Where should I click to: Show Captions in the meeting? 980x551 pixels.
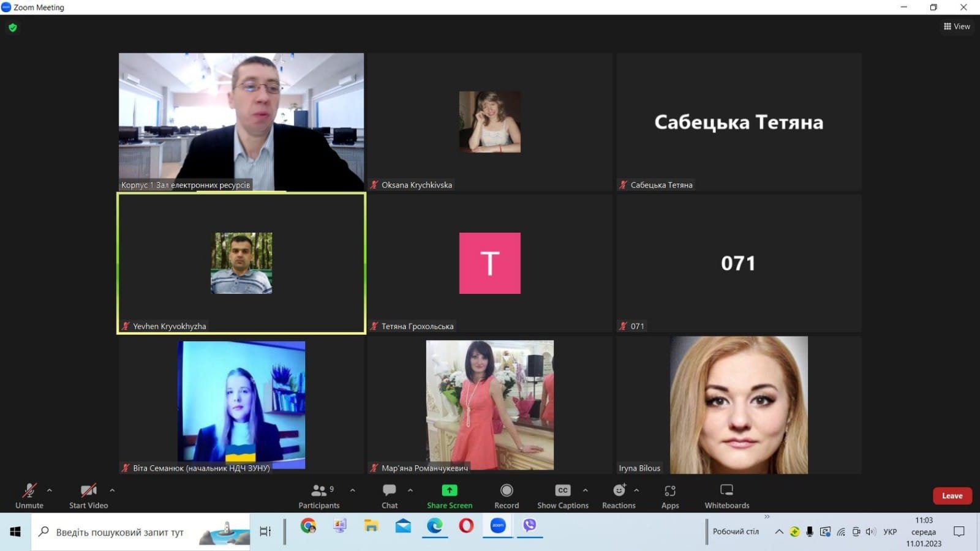563,496
